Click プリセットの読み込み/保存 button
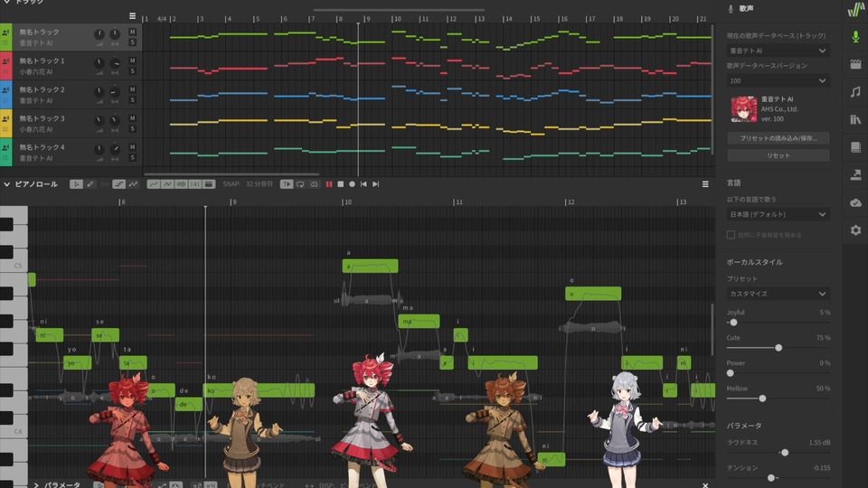Viewport: 868px width, 488px height. coord(778,138)
